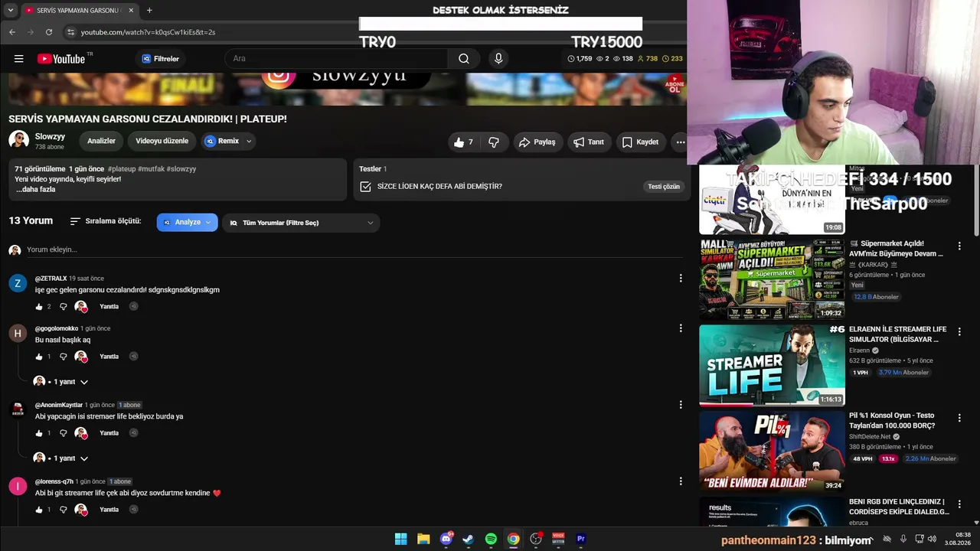Open options menu for @AnonimKayıtlar comment
This screenshot has height=551, width=980.
(681, 405)
